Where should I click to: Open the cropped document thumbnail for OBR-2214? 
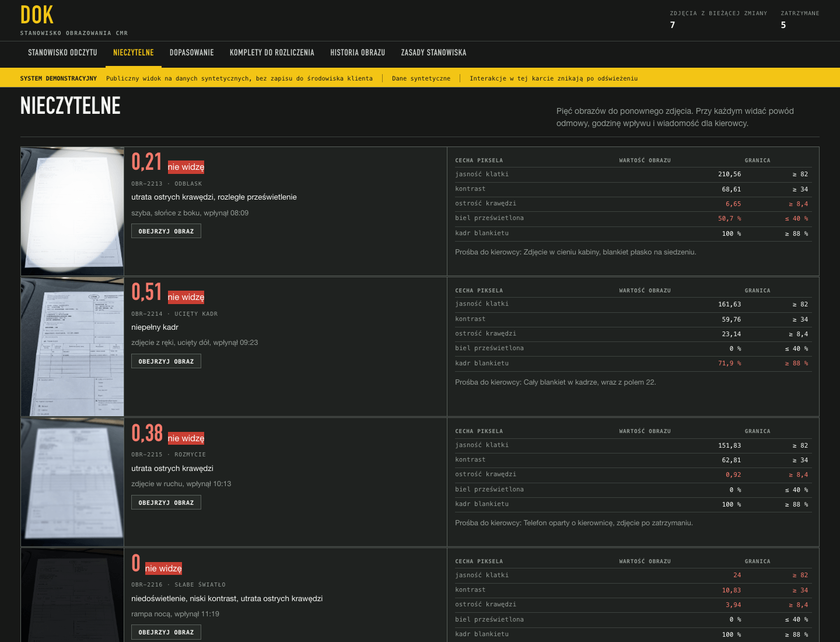(x=72, y=347)
